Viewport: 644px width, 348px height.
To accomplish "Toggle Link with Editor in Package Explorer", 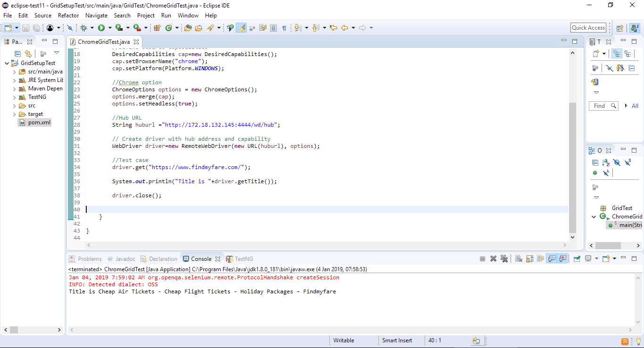I will tap(28, 53).
